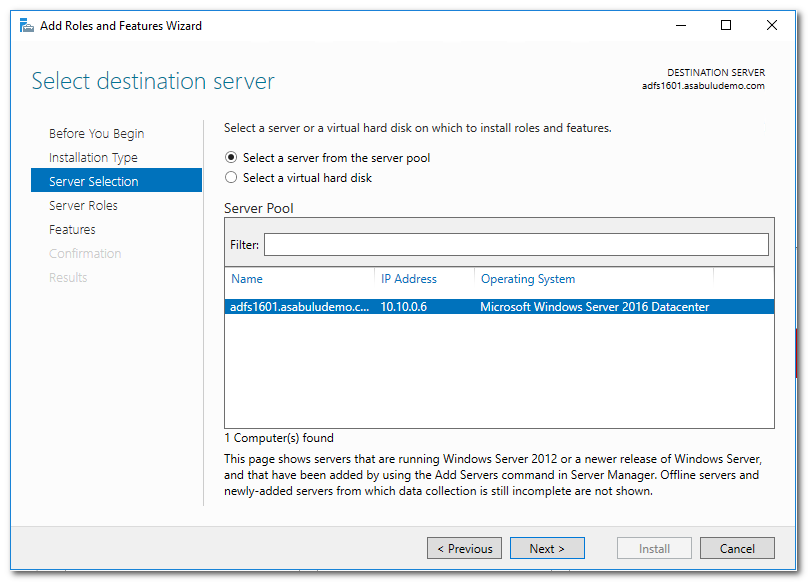
Task: Click the Previous button
Action: [464, 548]
